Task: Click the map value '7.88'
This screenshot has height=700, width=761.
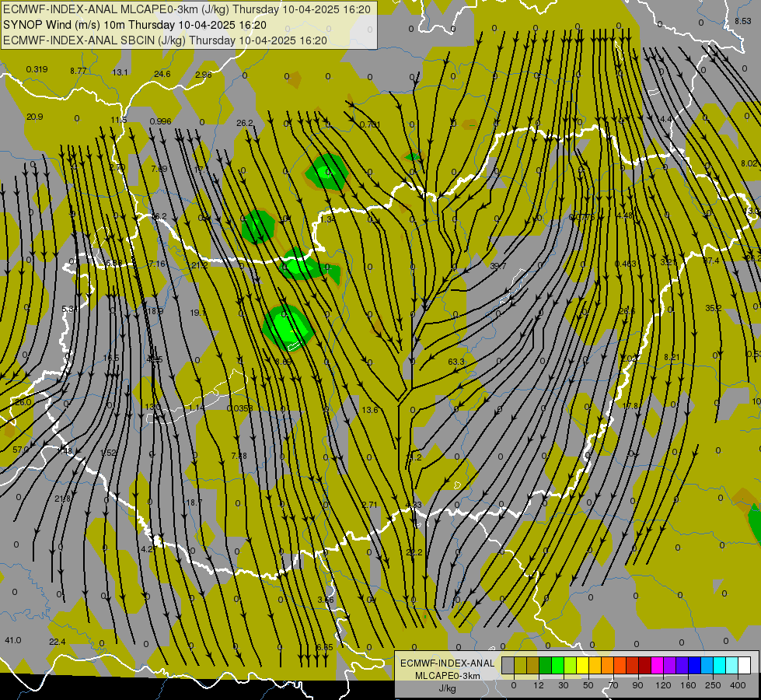Action: coord(239,456)
